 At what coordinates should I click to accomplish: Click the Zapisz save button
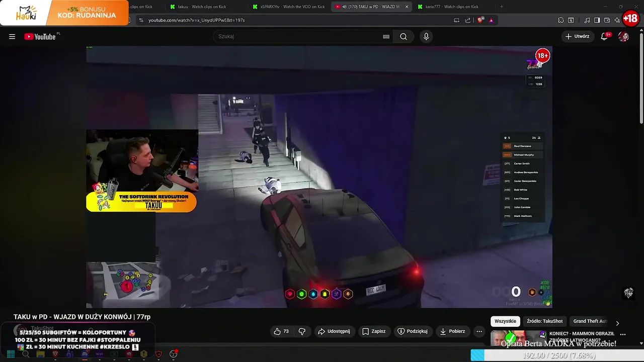pyautogui.click(x=374, y=331)
